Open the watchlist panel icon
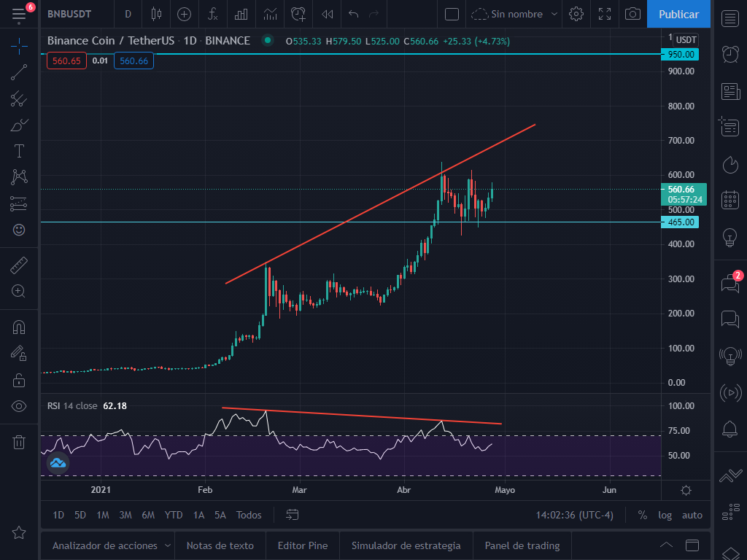The width and height of the screenshot is (747, 560). tap(729, 18)
